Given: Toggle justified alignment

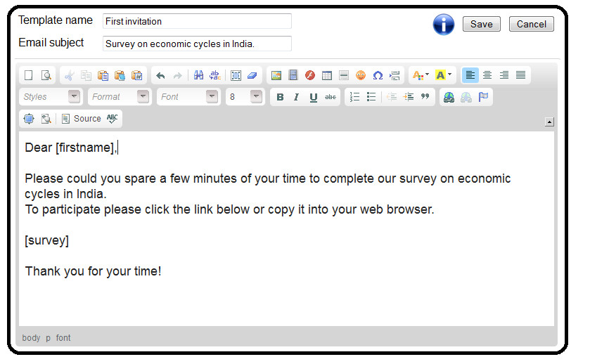Looking at the screenshot, I should point(521,75).
